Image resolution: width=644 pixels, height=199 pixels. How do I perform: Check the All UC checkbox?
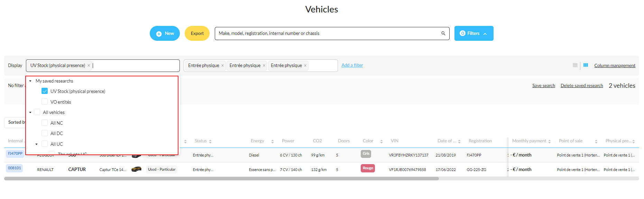pos(45,144)
